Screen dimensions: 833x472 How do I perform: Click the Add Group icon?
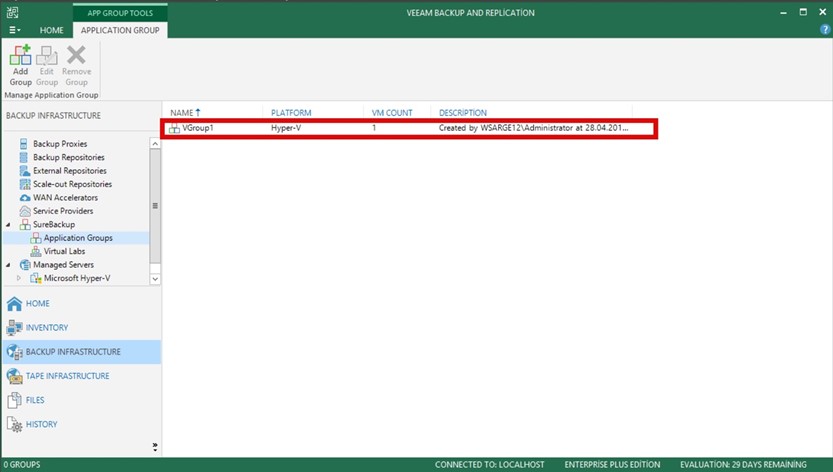click(x=20, y=55)
